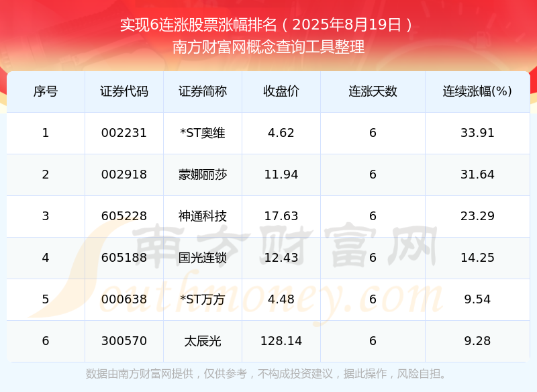Click closing price 11.94

(281, 175)
